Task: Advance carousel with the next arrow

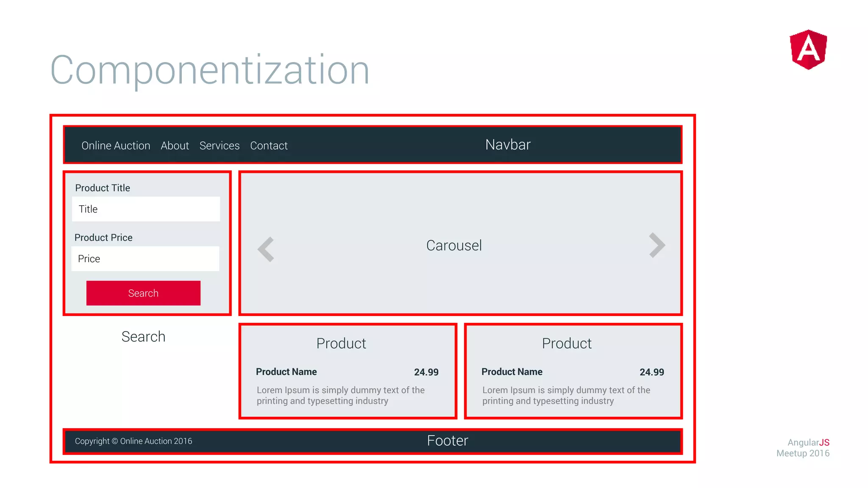Action: 657,245
